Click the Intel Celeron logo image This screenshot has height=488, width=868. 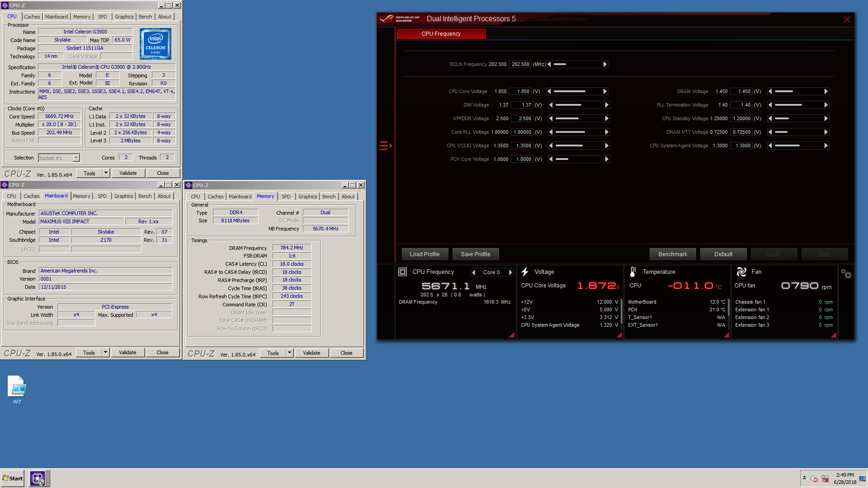[x=156, y=44]
